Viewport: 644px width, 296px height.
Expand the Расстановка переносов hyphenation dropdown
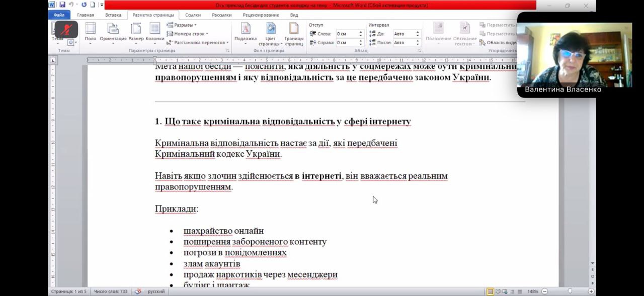click(197, 43)
